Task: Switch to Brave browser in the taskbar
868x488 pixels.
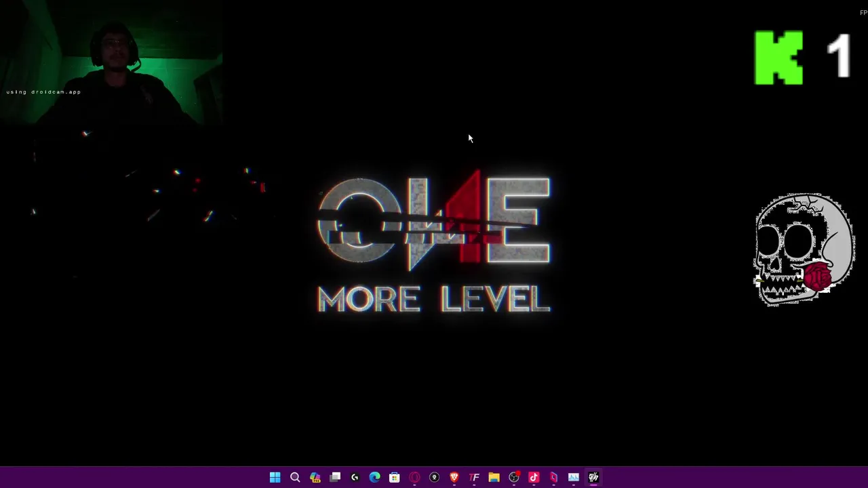Action: point(454,477)
